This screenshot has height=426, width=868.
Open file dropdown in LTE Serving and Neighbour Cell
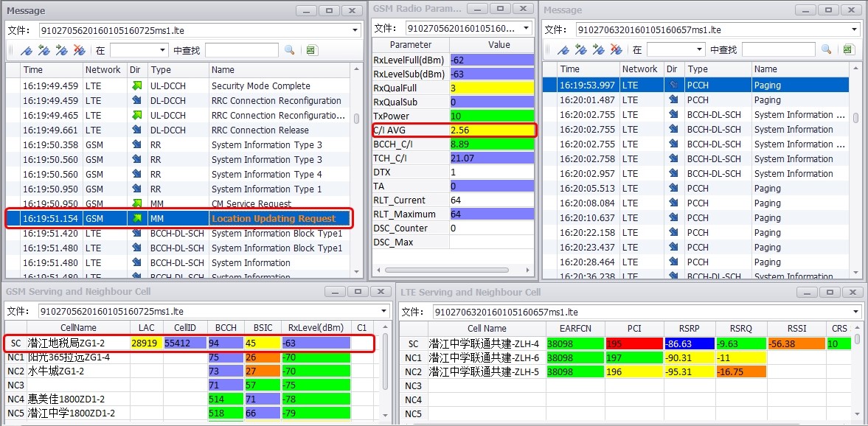855,312
